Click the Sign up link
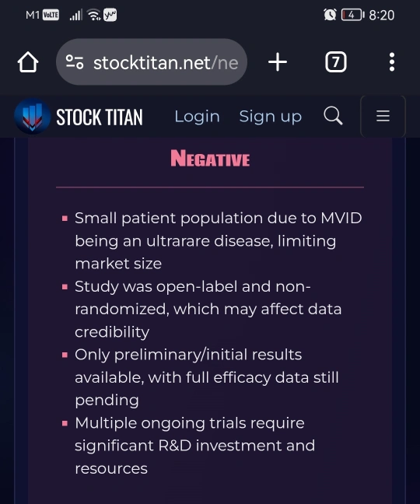420x504 pixels. 270,117
